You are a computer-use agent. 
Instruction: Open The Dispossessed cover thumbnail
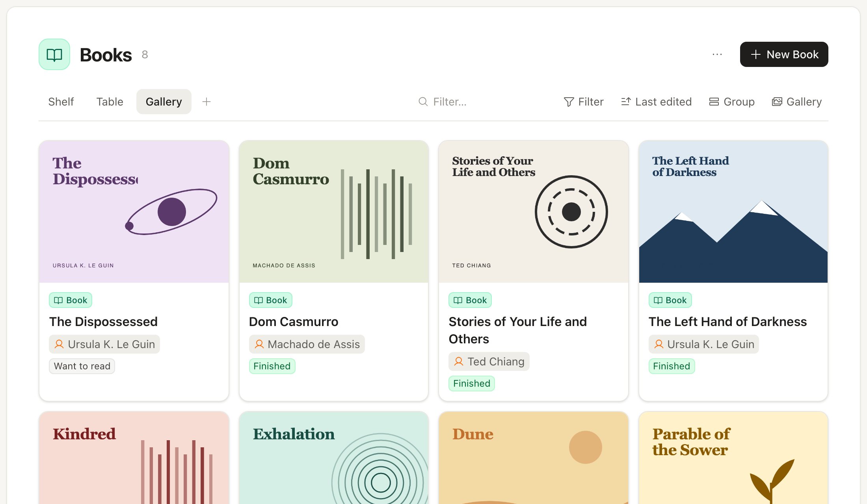134,212
